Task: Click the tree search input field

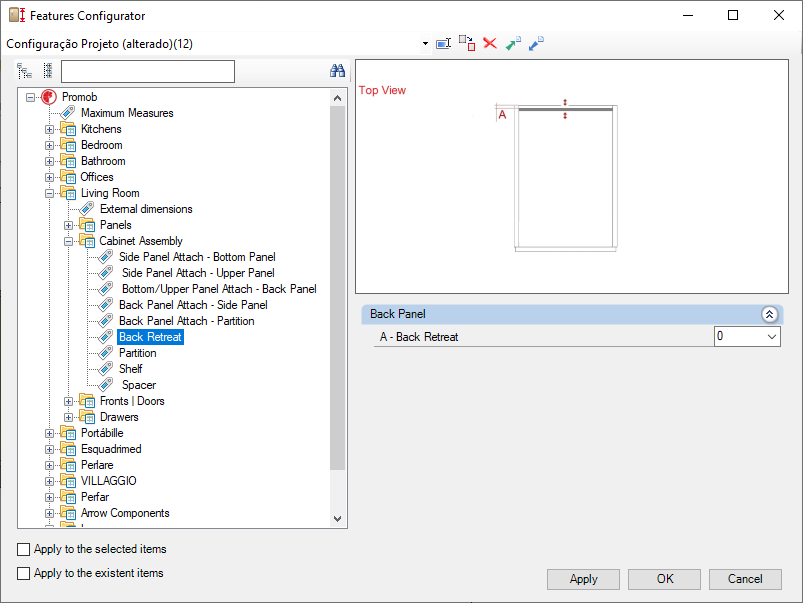Action: click(x=147, y=71)
